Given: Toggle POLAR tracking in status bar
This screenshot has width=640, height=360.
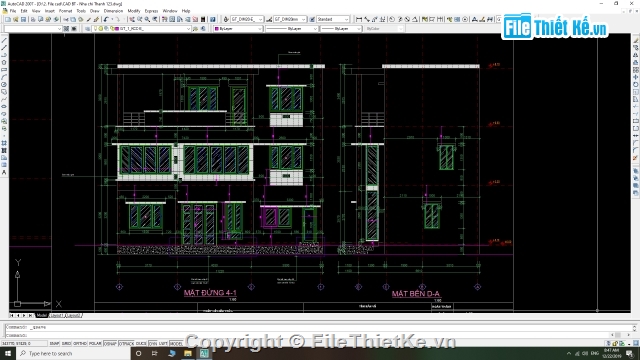Looking at the screenshot, I should coord(95,344).
